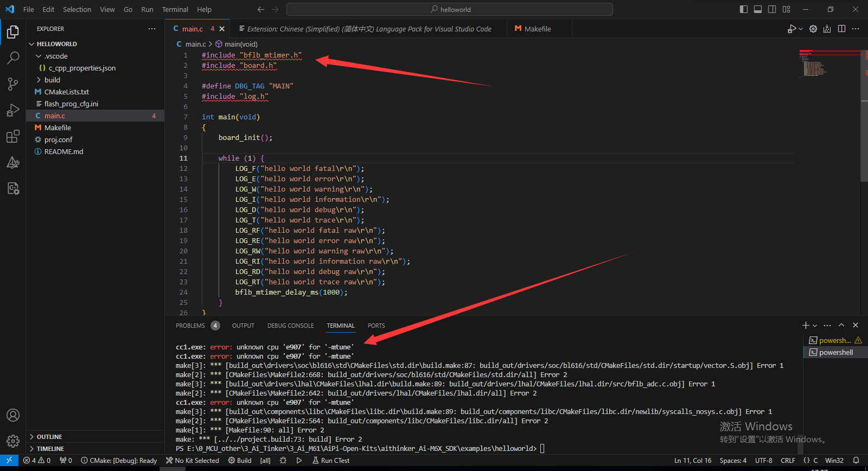This screenshot has width=868, height=471.
Task: Switch to the DEBUG CONSOLE tab
Action: [x=290, y=326]
